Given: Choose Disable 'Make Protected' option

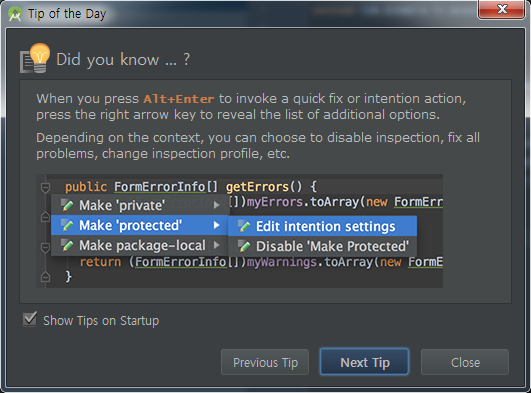Looking at the screenshot, I should (322, 246).
